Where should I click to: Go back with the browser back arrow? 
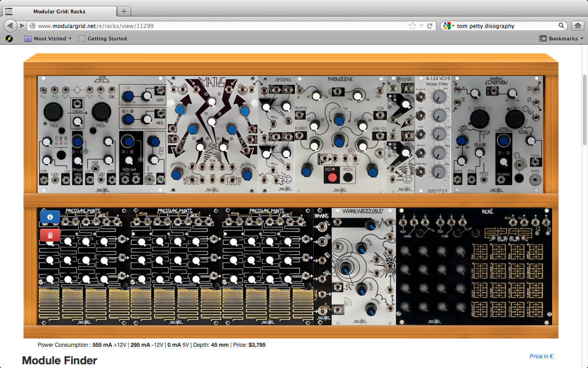(10, 26)
